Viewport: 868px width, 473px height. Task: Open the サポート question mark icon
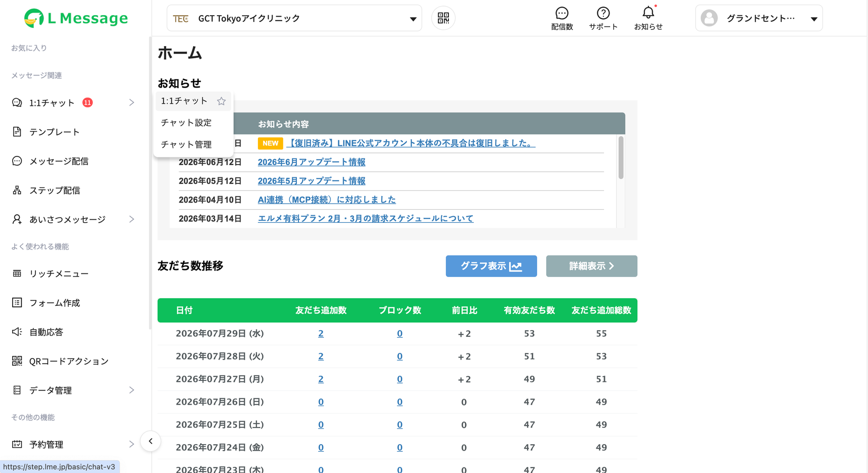pos(603,13)
